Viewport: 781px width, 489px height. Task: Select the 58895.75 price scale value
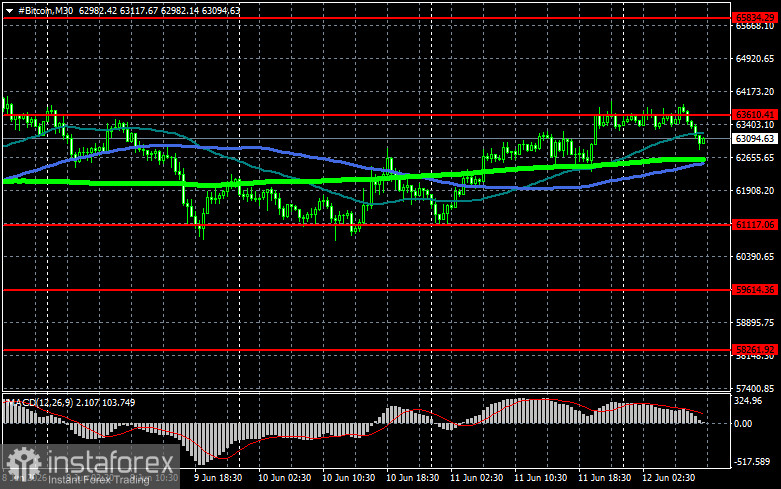(755, 323)
